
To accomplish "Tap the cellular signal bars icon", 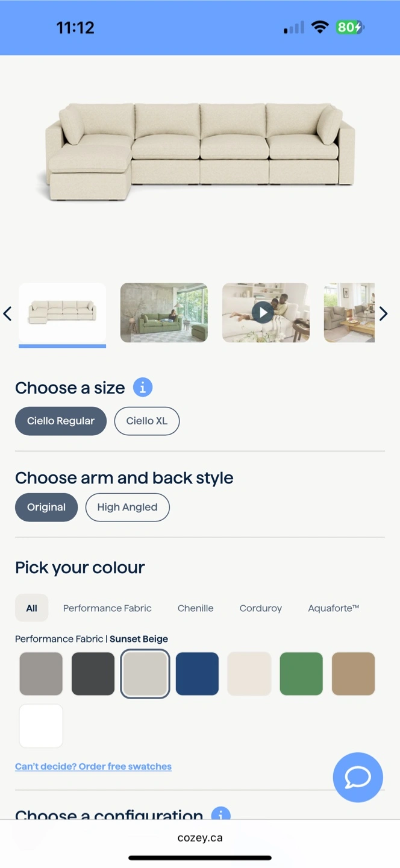I will [x=295, y=28].
